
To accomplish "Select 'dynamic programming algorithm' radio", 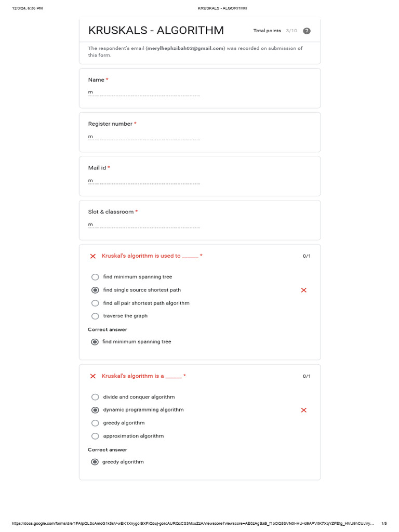I will 95,410.
